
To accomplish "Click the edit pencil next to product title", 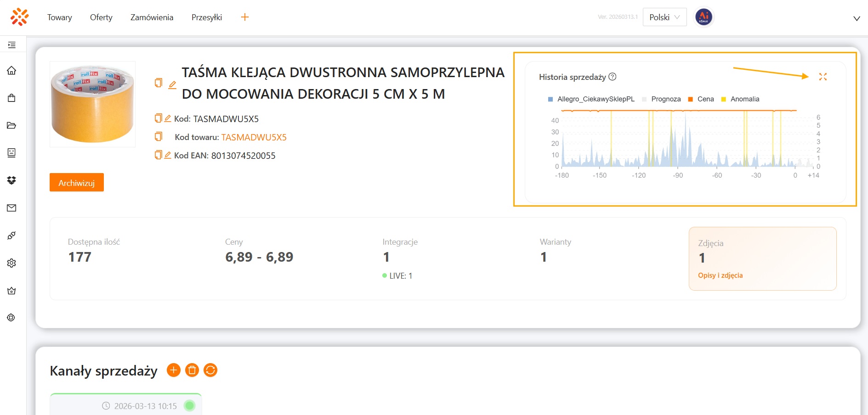I will tap(172, 84).
